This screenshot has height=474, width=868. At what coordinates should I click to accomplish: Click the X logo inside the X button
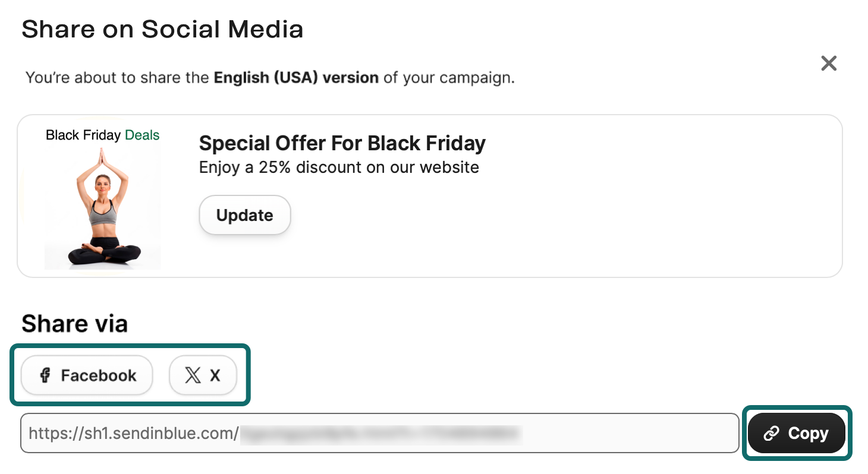tap(192, 375)
